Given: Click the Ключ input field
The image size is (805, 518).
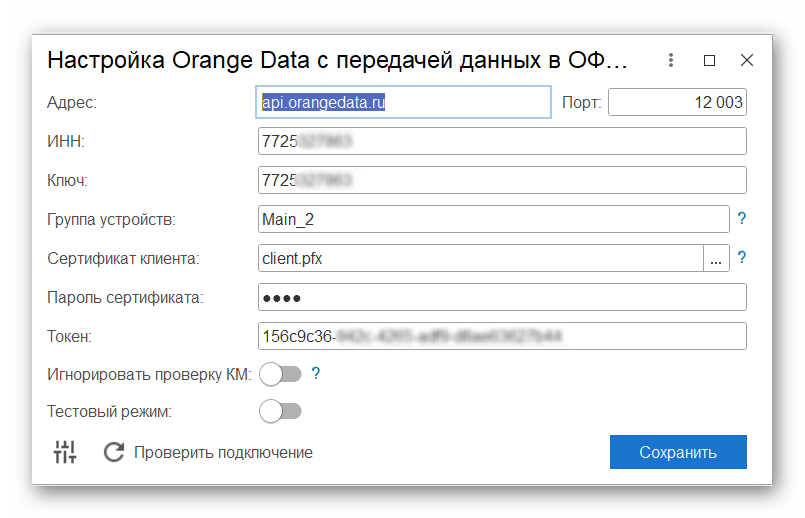Looking at the screenshot, I should click(x=502, y=180).
